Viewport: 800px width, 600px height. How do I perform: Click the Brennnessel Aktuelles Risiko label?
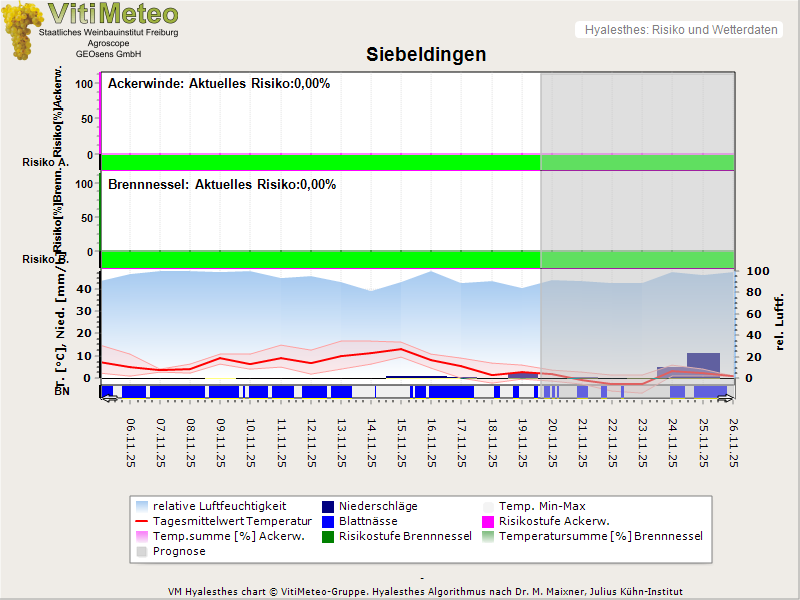click(x=222, y=185)
